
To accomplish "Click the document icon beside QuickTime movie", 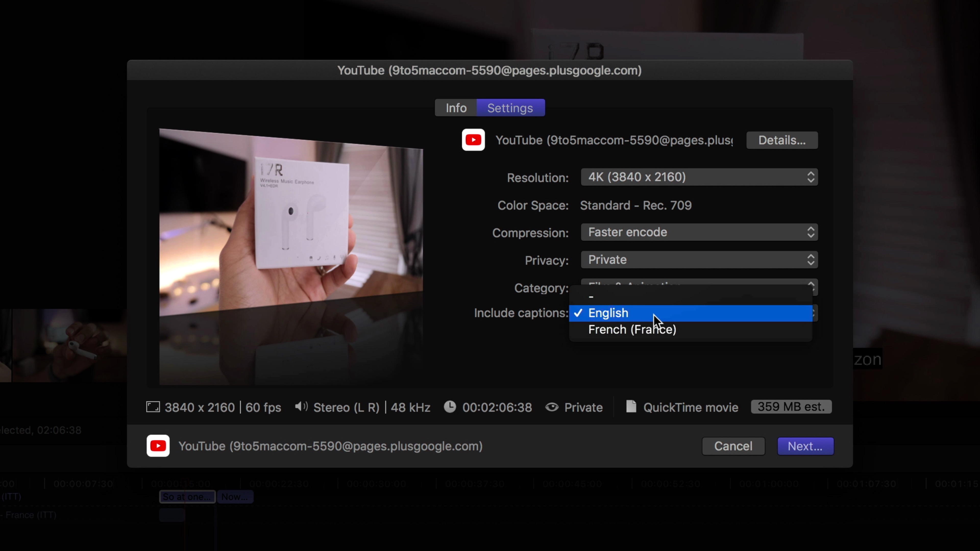I will (x=631, y=407).
